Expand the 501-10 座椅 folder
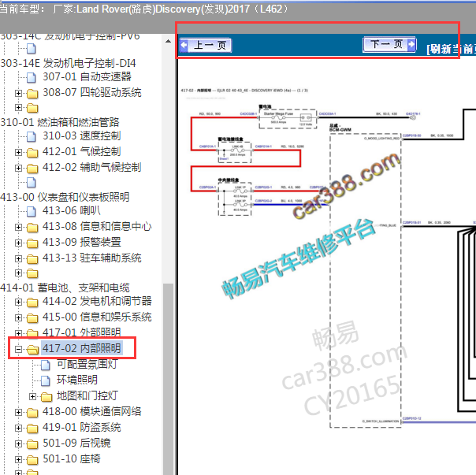 pyautogui.click(x=18, y=459)
